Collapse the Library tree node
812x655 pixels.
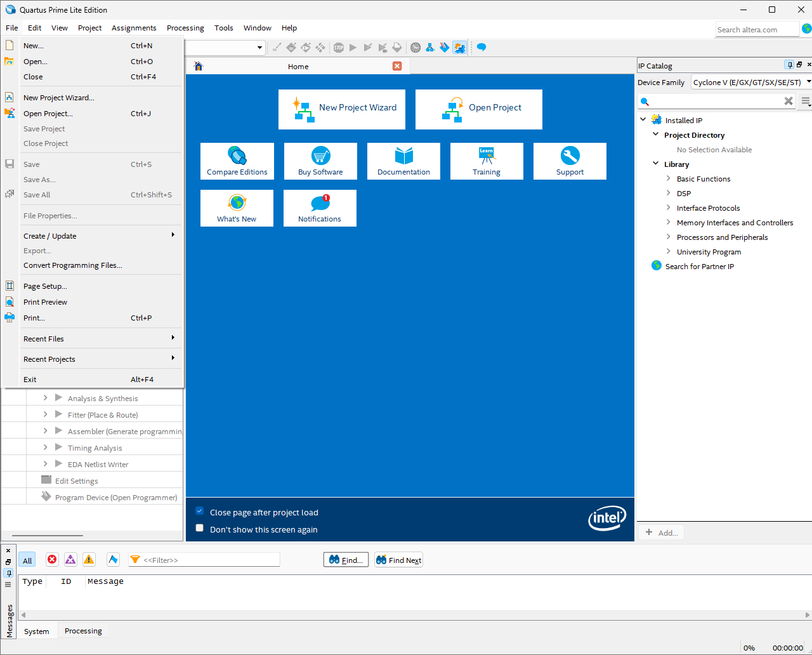pos(656,163)
